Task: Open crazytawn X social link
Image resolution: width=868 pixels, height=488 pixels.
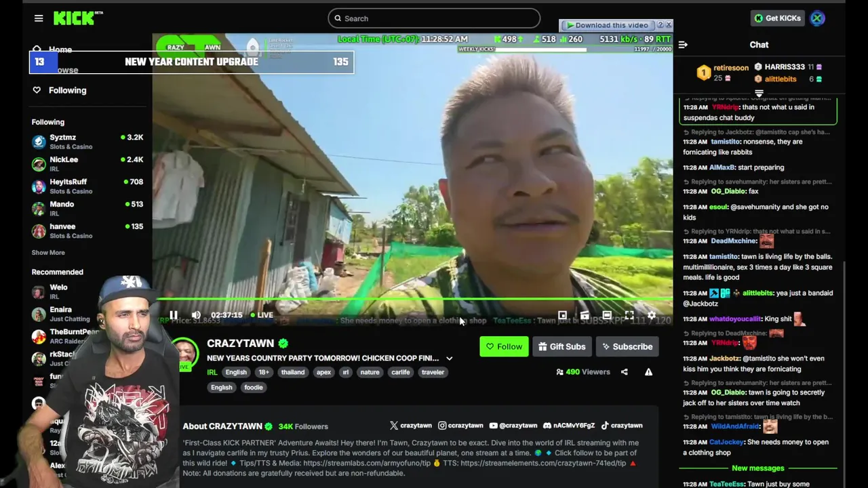Action: point(411,426)
